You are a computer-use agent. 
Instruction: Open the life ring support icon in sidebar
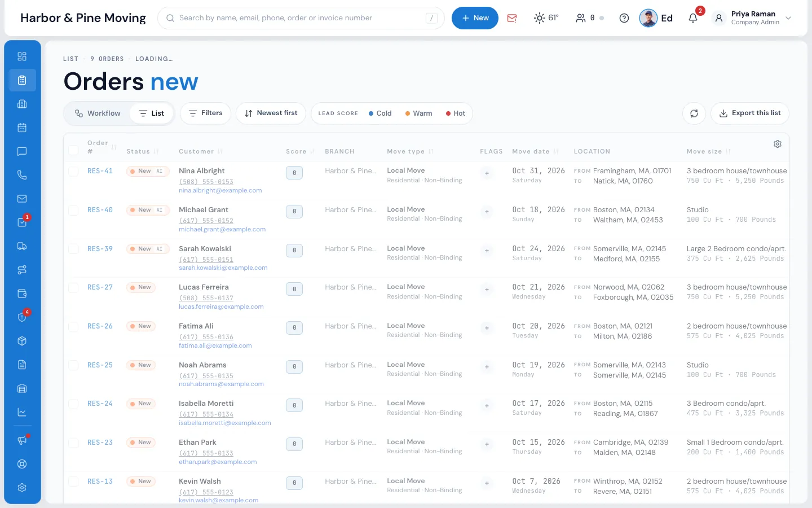[22, 464]
